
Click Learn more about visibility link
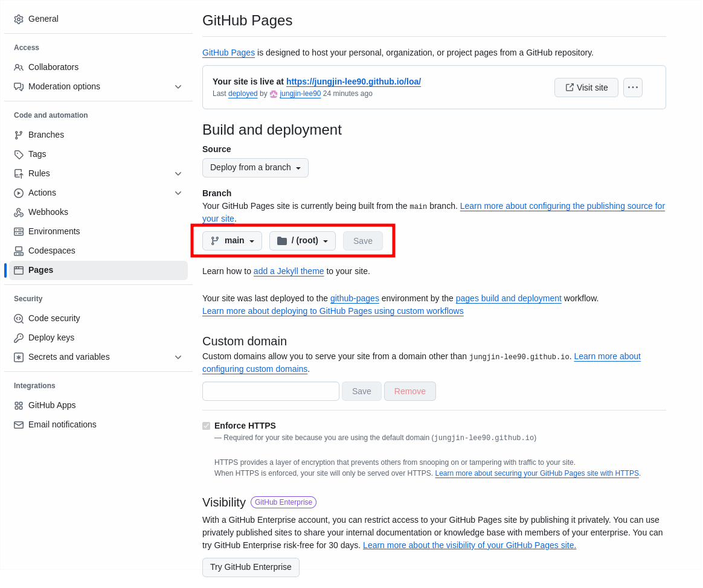pos(469,545)
